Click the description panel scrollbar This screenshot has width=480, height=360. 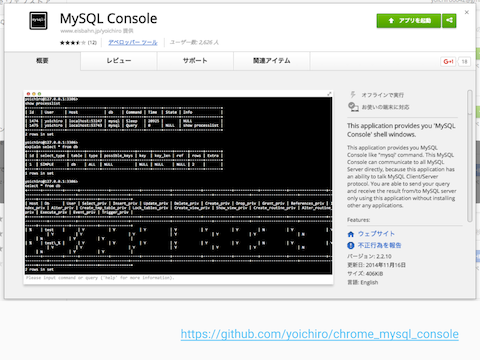pyautogui.click(x=469, y=156)
